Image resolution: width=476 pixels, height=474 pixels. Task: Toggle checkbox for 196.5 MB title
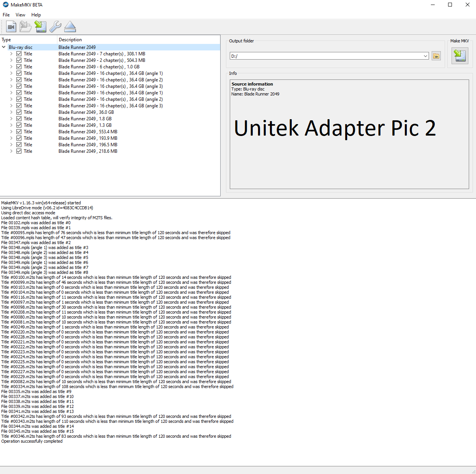point(19,145)
